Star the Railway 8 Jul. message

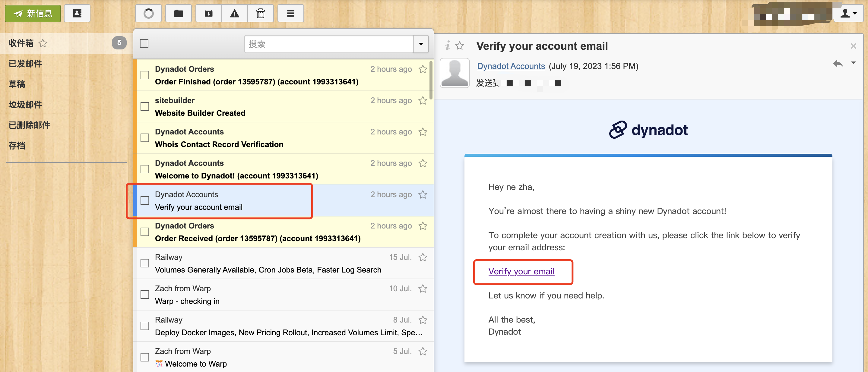click(423, 320)
